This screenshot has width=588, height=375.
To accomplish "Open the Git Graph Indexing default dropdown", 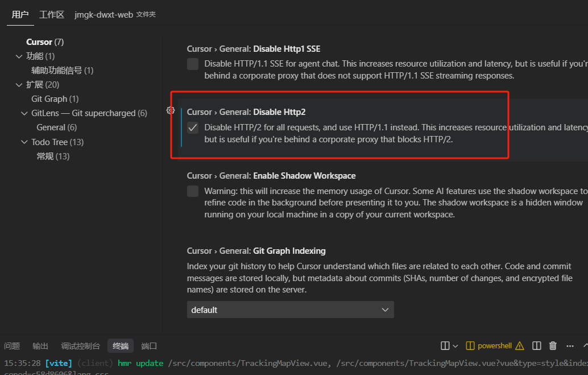I will (x=290, y=310).
